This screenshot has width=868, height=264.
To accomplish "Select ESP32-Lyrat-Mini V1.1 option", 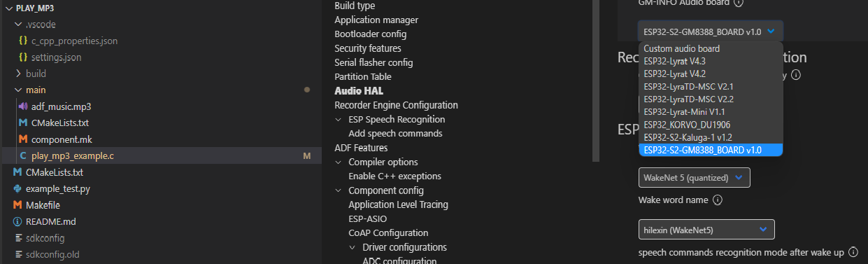I will pyautogui.click(x=683, y=112).
